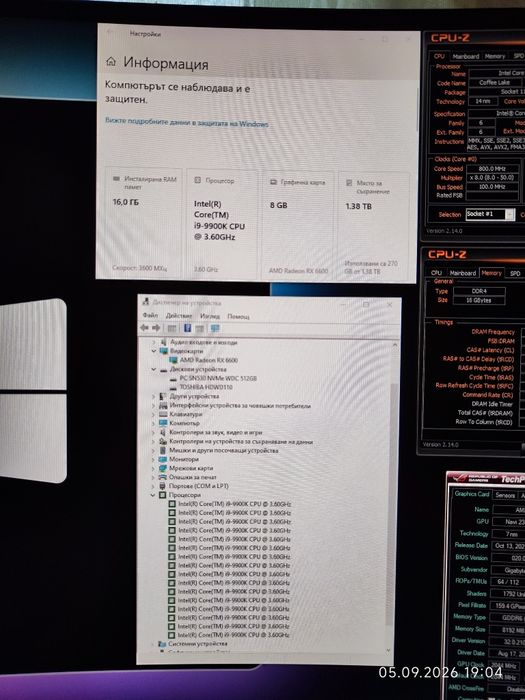Click the Интерфейсни устройства category icon
The width and height of the screenshot is (525, 700).
163,405
